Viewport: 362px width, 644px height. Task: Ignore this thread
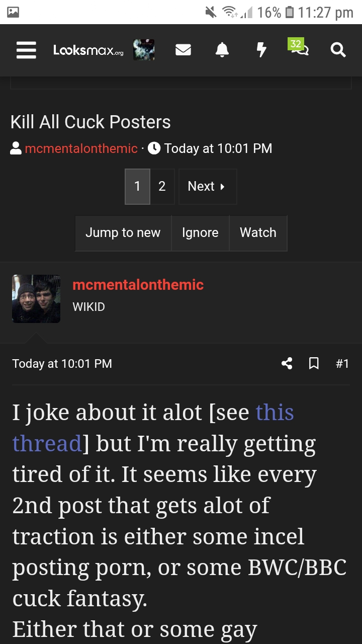(x=200, y=233)
